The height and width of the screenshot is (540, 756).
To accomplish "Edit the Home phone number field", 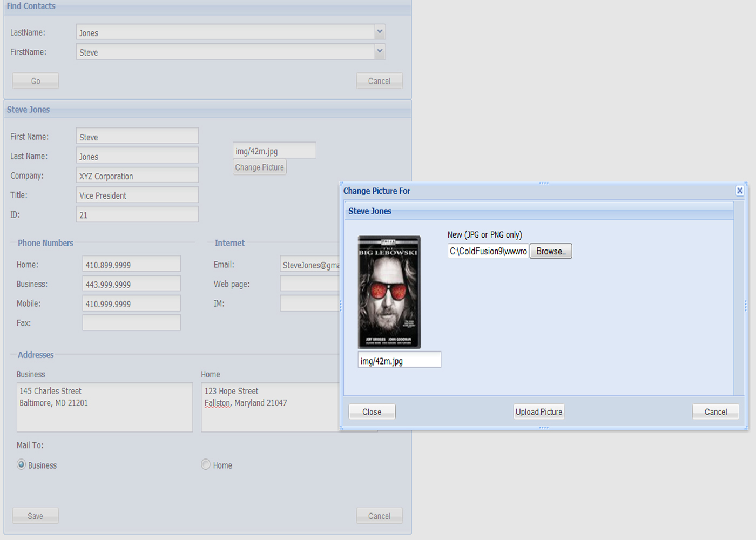I will point(131,263).
